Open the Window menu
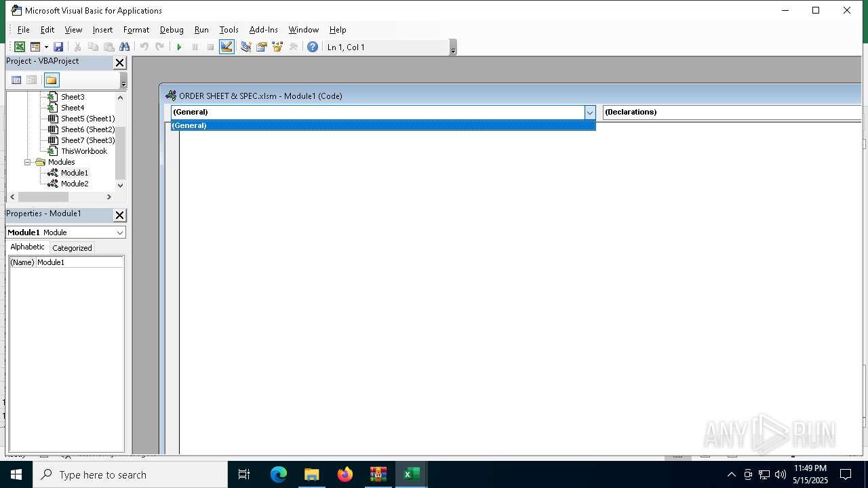 pos(304,30)
